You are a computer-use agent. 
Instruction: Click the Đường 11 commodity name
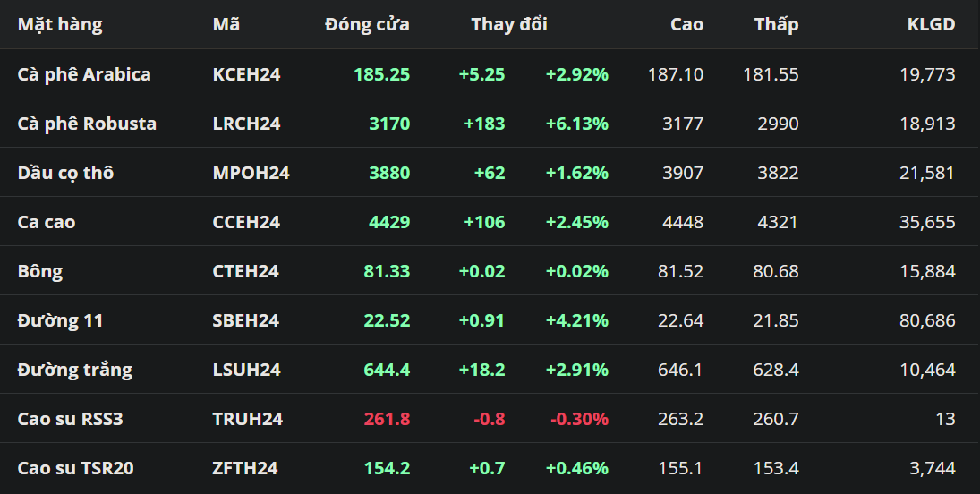pyautogui.click(x=60, y=320)
